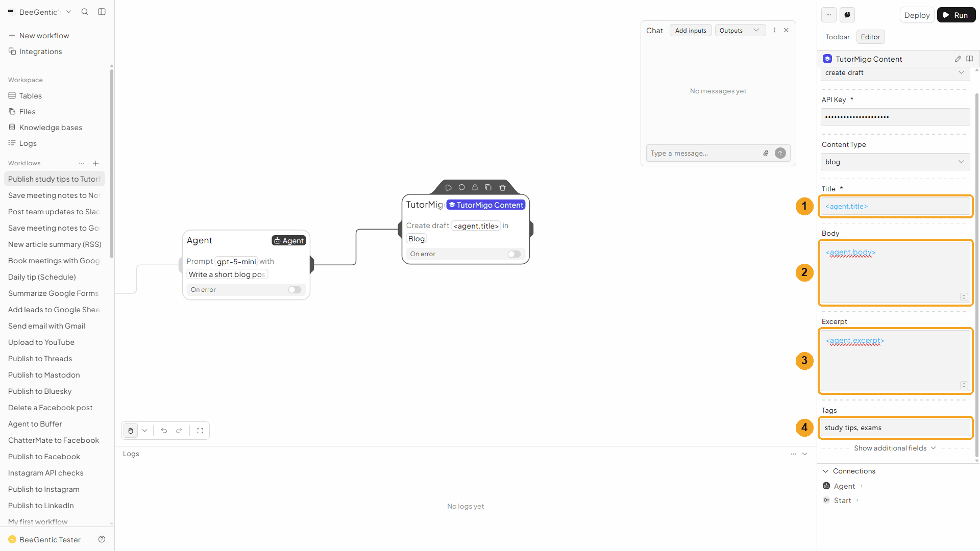Toggle the sidebar panel layout icon
This screenshot has width=980, height=551.
(102, 12)
